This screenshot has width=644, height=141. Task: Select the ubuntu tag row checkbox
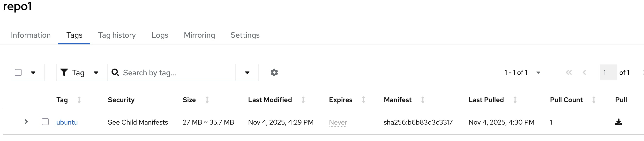click(x=45, y=122)
